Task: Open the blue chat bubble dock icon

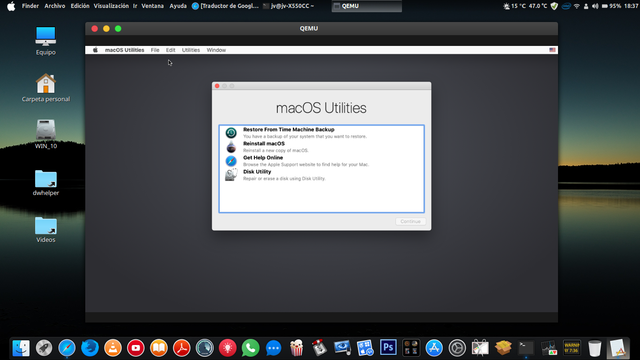Action: [273, 348]
